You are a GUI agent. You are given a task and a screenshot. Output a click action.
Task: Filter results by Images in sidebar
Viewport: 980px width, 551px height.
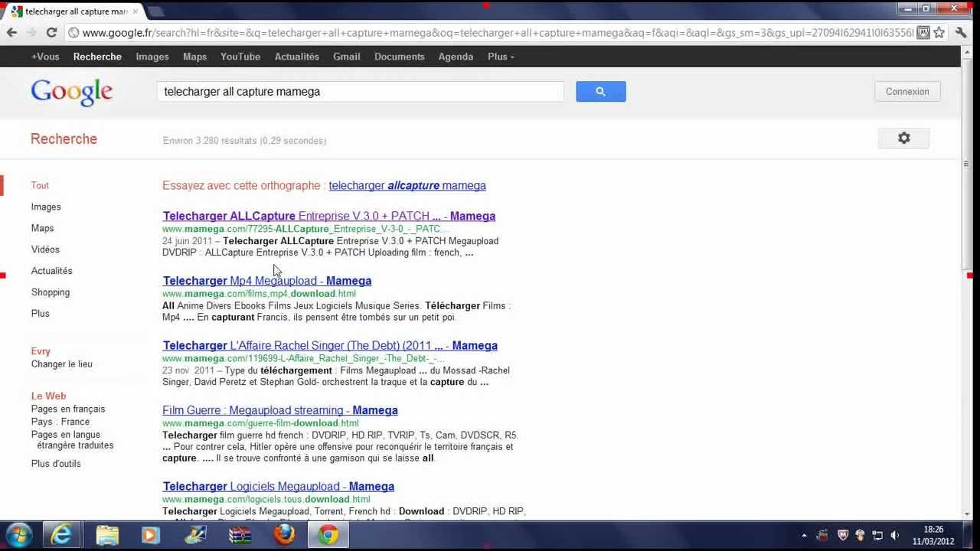pyautogui.click(x=46, y=207)
